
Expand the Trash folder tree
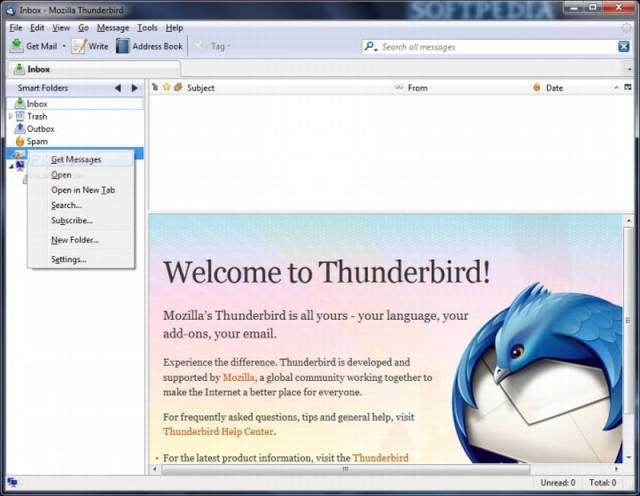pyautogui.click(x=10, y=116)
